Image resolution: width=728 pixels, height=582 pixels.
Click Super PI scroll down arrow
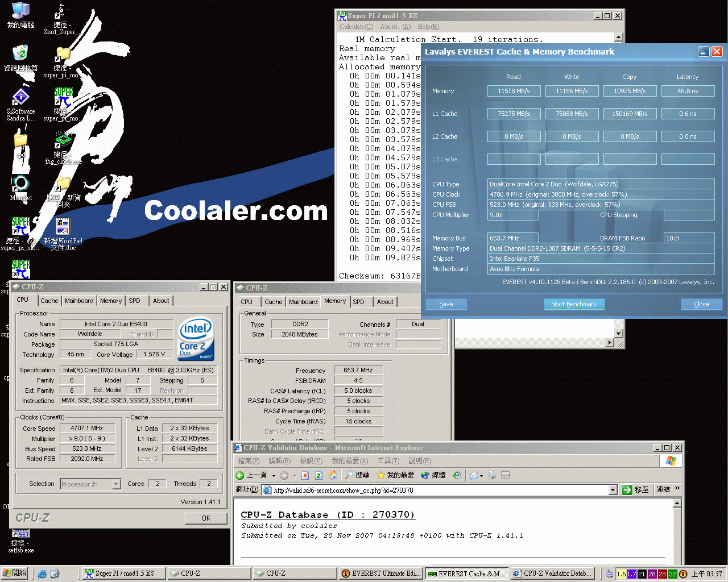(619, 334)
